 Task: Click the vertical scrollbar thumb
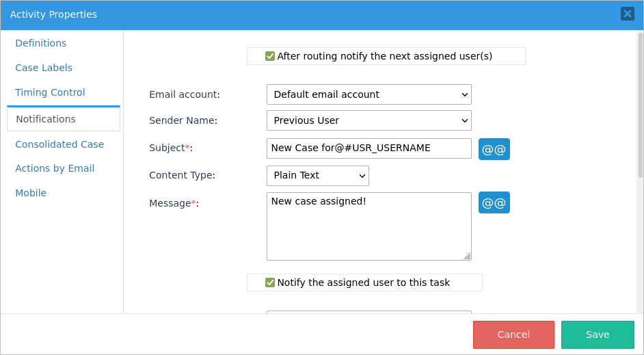[640, 103]
